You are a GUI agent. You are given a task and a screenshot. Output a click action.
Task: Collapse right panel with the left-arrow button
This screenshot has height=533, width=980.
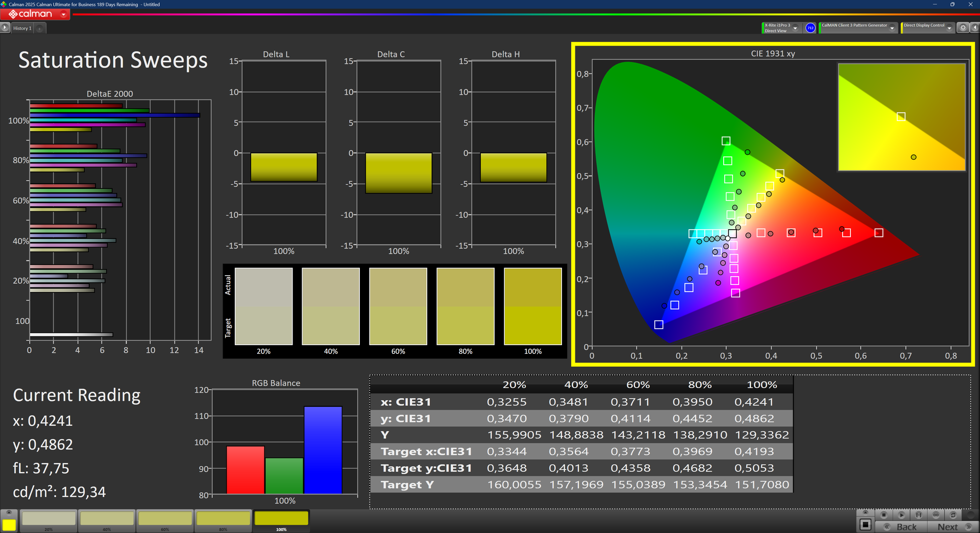point(974,28)
